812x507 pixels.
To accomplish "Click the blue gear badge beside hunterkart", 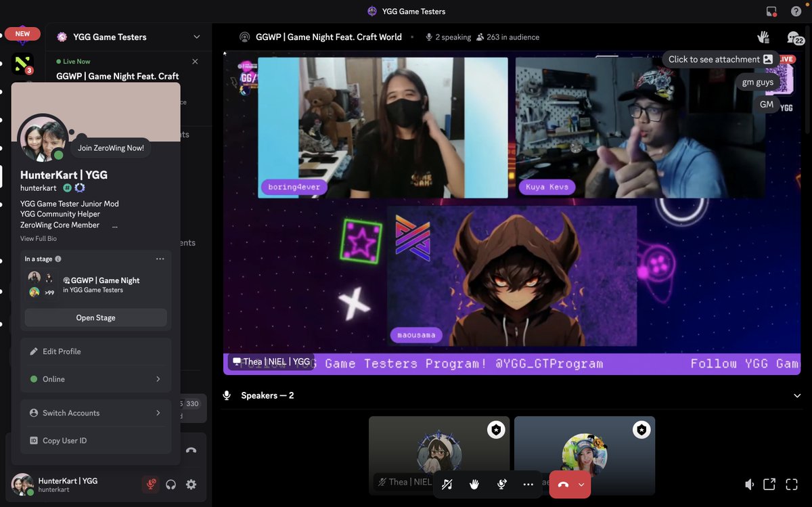I will [x=79, y=188].
